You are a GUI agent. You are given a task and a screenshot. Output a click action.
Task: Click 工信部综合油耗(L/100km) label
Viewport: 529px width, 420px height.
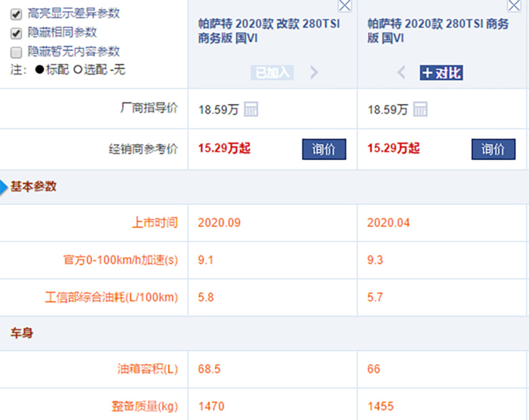111,297
